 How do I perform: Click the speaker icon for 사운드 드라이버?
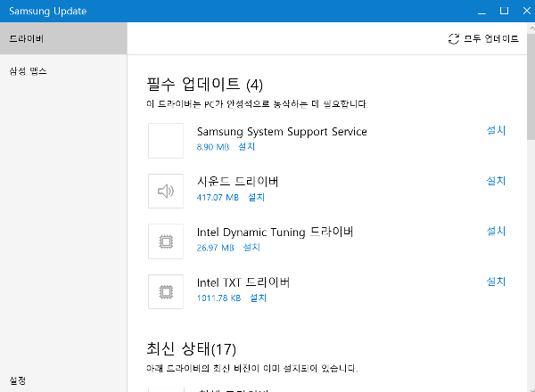point(166,191)
